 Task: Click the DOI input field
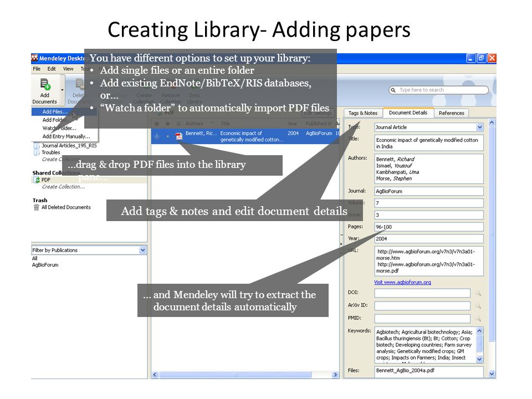click(x=422, y=293)
